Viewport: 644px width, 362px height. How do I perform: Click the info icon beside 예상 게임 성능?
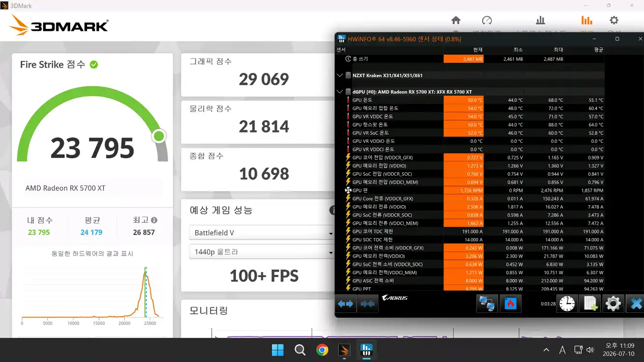tap(332, 210)
